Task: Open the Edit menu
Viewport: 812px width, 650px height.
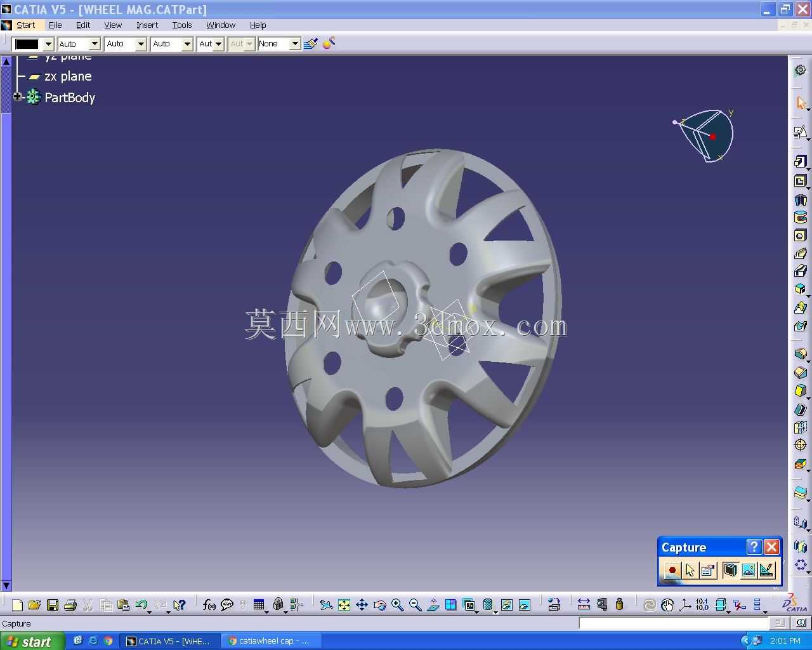Action: pyautogui.click(x=83, y=25)
